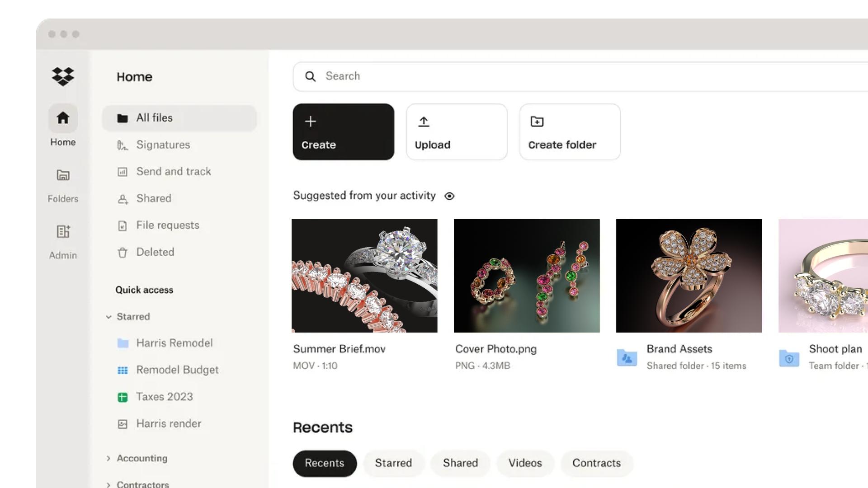Collapse the Starred section

[x=108, y=317]
